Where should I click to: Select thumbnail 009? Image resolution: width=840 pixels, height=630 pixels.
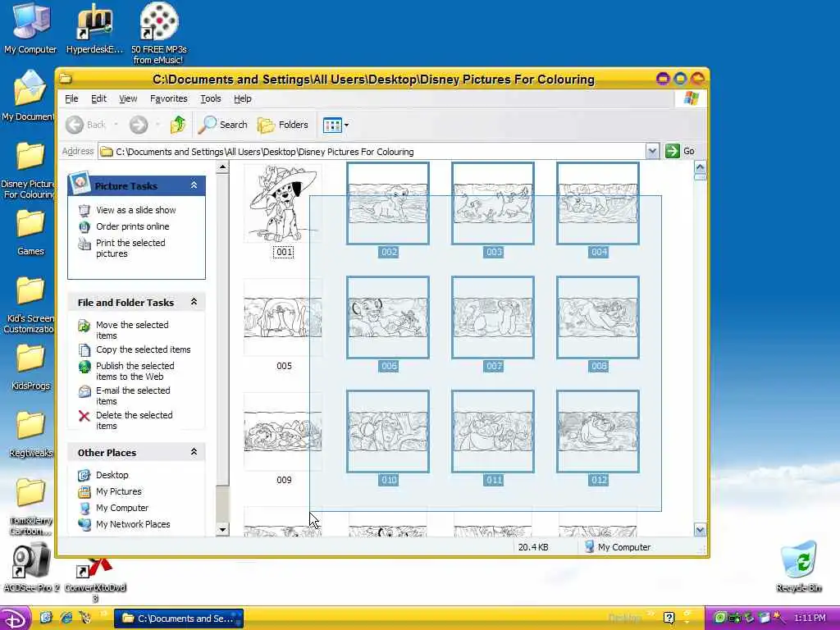[283, 431]
